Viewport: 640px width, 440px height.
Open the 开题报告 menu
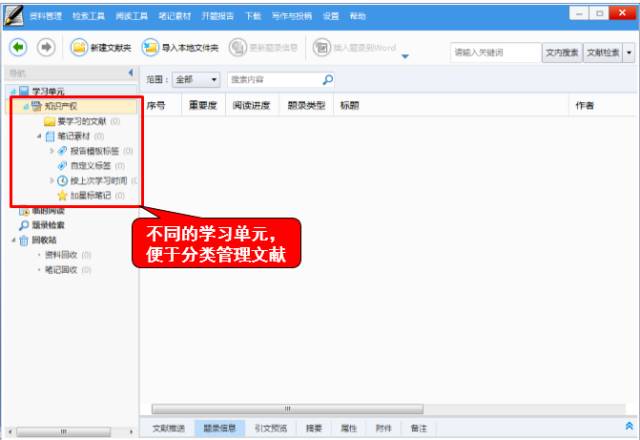[217, 16]
